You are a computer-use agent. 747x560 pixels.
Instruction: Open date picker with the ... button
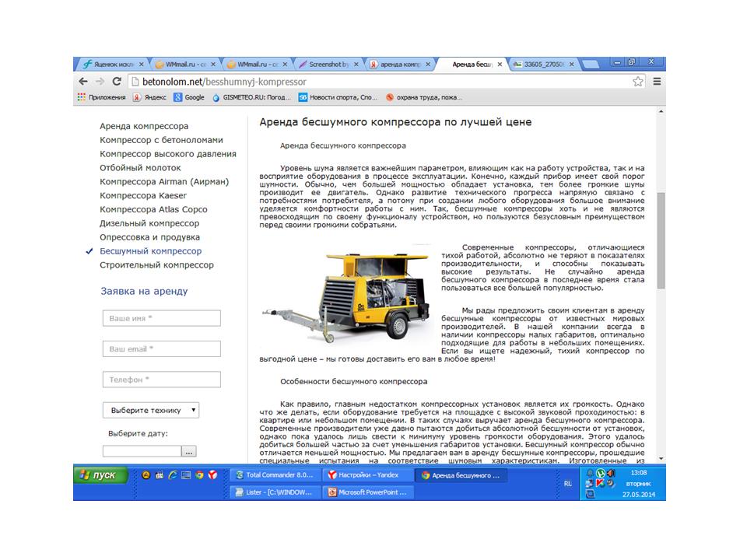pos(189,451)
